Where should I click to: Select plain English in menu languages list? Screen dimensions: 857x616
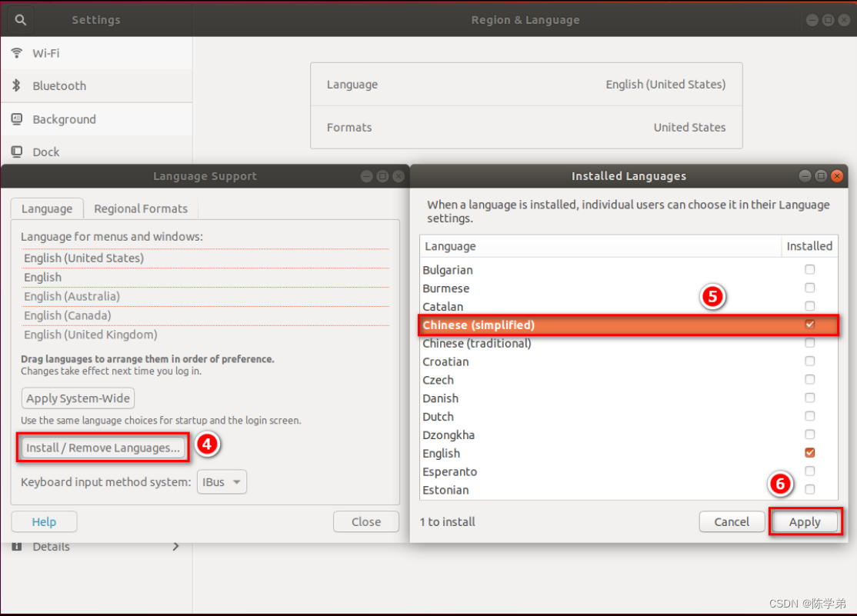[205, 277]
